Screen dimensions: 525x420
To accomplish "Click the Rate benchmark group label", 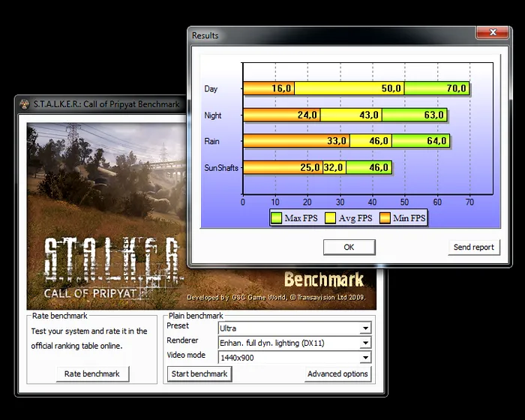I will pos(59,316).
